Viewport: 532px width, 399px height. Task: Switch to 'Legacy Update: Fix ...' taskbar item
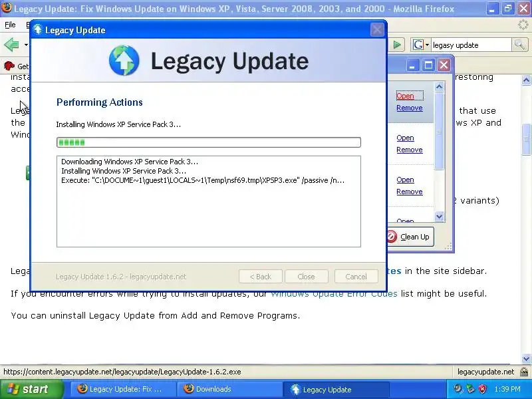pos(124,389)
